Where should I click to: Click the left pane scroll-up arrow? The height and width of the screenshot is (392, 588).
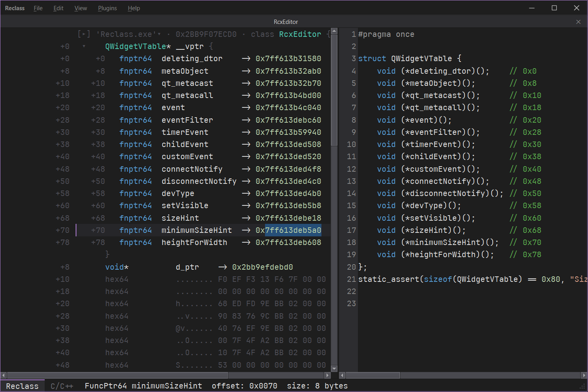334,31
